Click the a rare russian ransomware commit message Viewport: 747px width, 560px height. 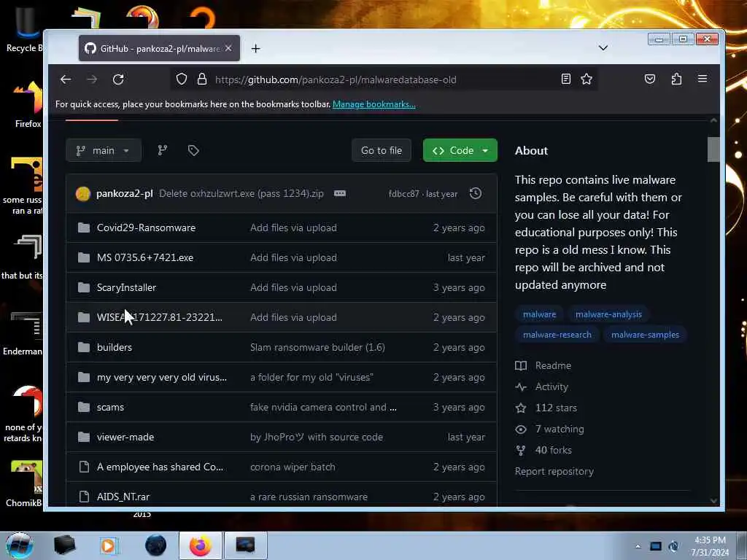click(309, 497)
